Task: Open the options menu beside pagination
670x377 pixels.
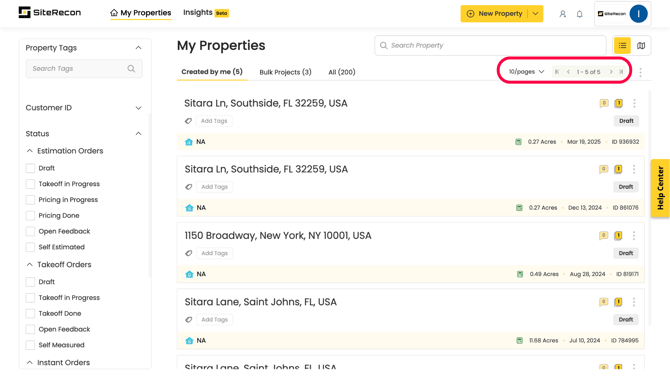Action: [640, 72]
